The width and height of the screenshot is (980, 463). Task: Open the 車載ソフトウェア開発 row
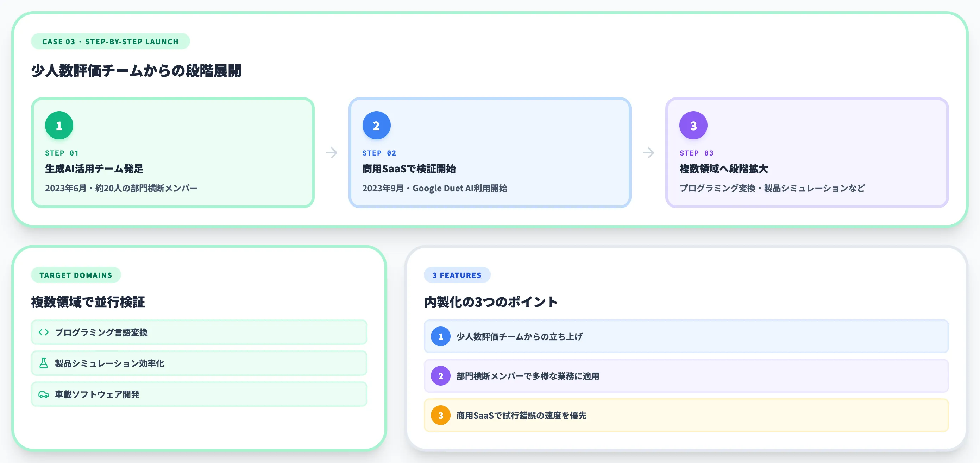[199, 394]
